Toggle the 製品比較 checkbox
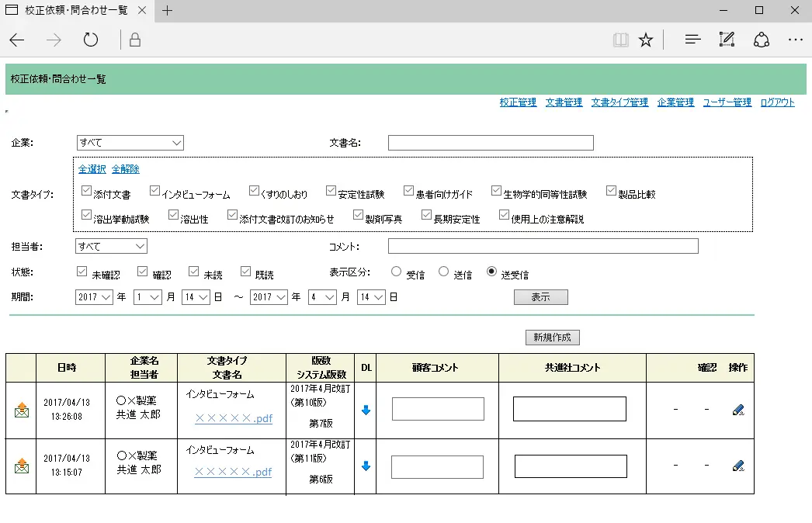The height and width of the screenshot is (523, 812). click(611, 191)
